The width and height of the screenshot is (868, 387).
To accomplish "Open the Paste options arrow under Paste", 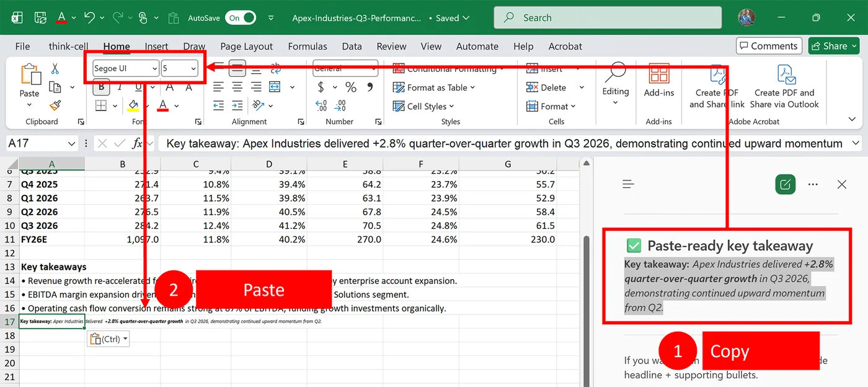I will click(x=29, y=105).
